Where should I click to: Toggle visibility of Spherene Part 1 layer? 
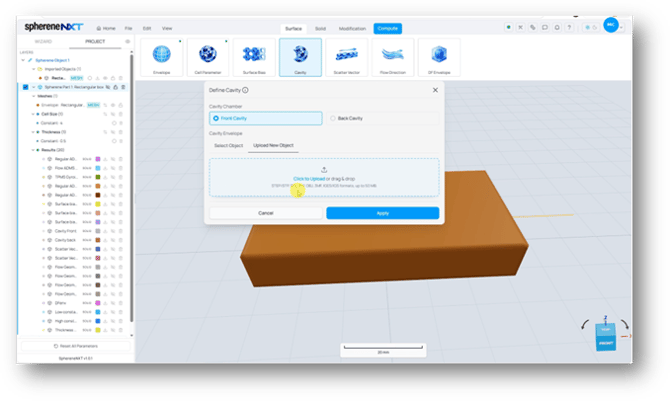108,87
